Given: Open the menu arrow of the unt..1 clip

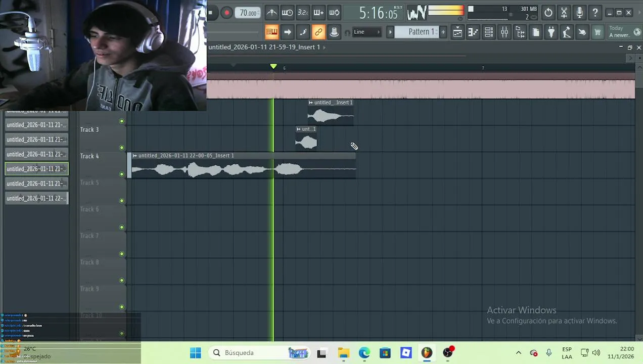Looking at the screenshot, I should click(299, 129).
